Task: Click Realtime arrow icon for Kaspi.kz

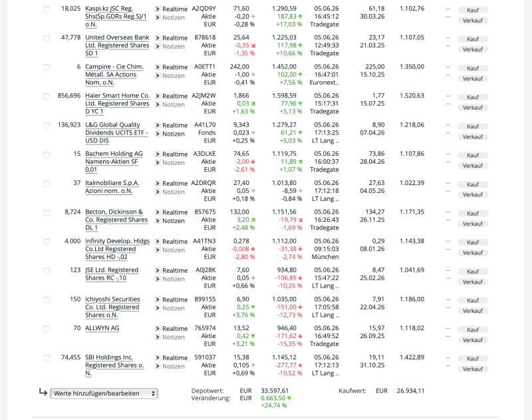Action: tap(158, 9)
